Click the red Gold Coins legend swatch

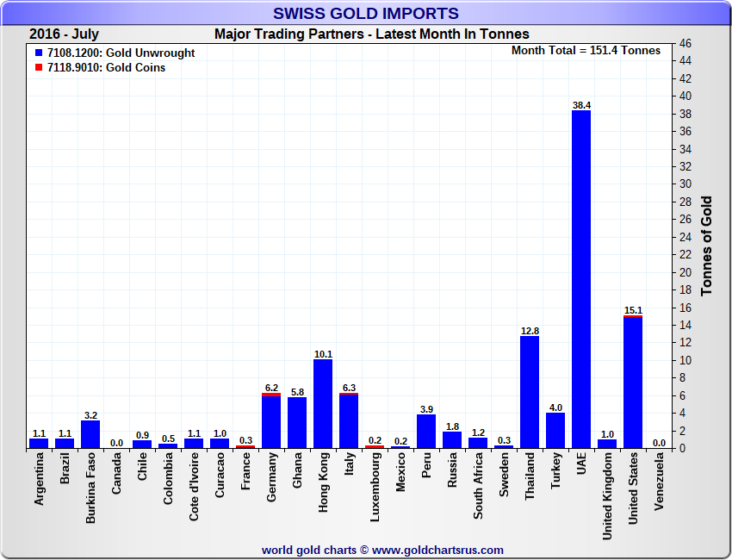tap(39, 68)
